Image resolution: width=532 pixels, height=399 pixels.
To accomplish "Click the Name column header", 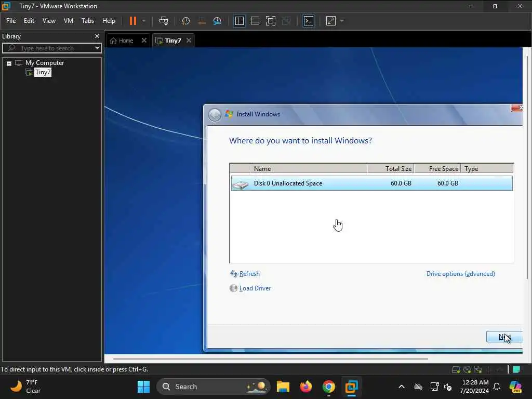I will pos(308,169).
